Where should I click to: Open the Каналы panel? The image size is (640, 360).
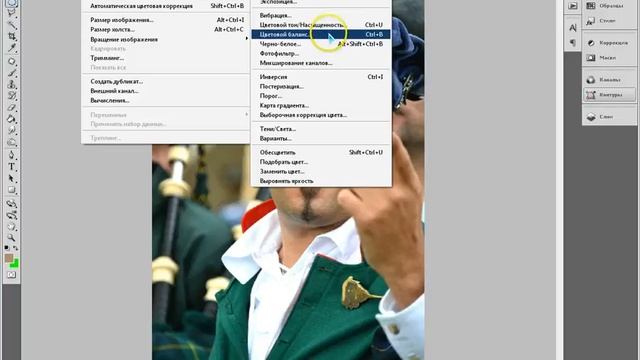coord(609,80)
